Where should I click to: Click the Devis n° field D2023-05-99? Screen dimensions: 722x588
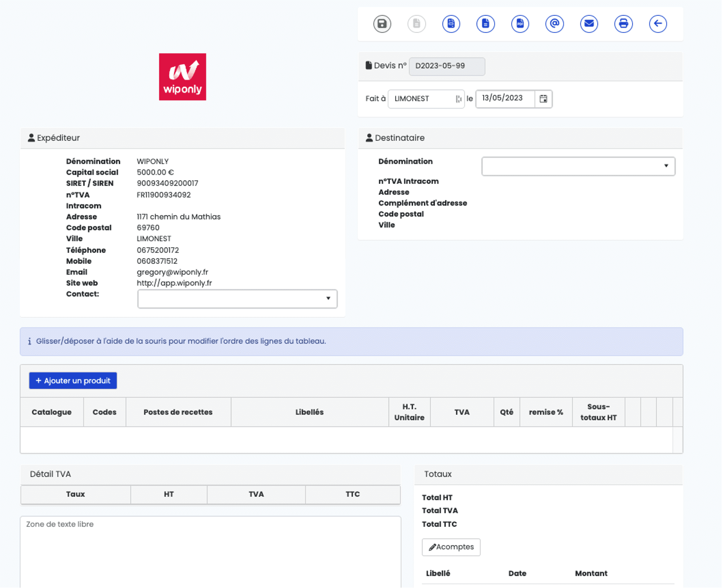click(x=447, y=66)
